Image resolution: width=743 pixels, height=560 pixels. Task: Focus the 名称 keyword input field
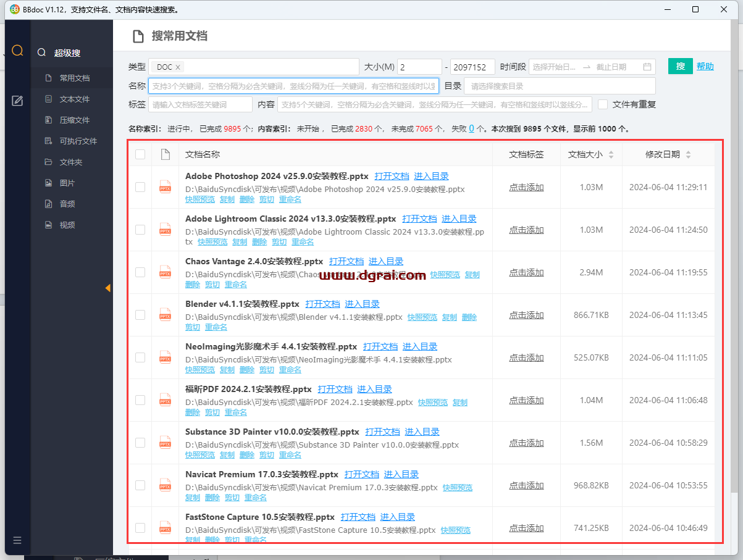pyautogui.click(x=293, y=86)
